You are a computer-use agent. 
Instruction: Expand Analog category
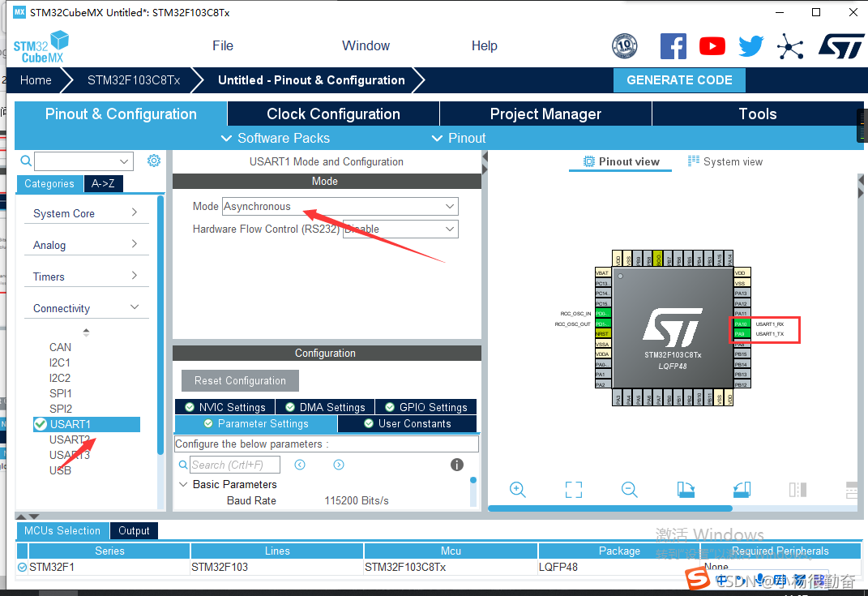click(x=87, y=245)
